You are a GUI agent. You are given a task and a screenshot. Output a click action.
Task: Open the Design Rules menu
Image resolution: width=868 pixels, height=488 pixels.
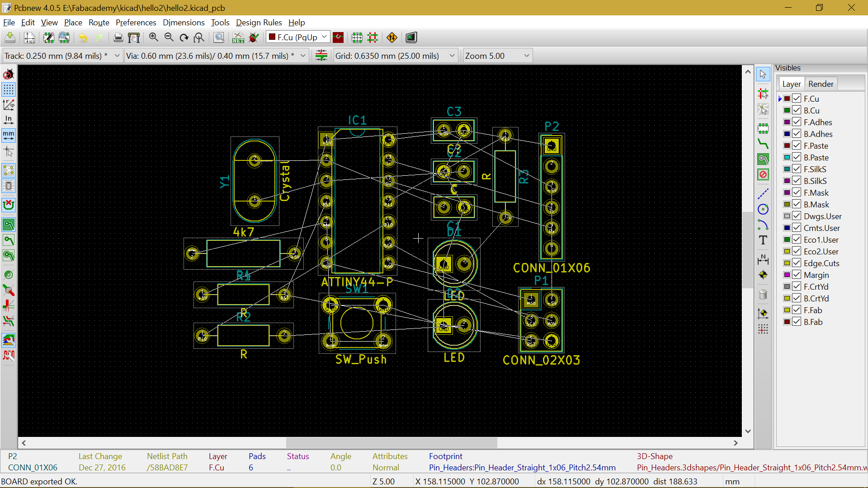coord(259,22)
